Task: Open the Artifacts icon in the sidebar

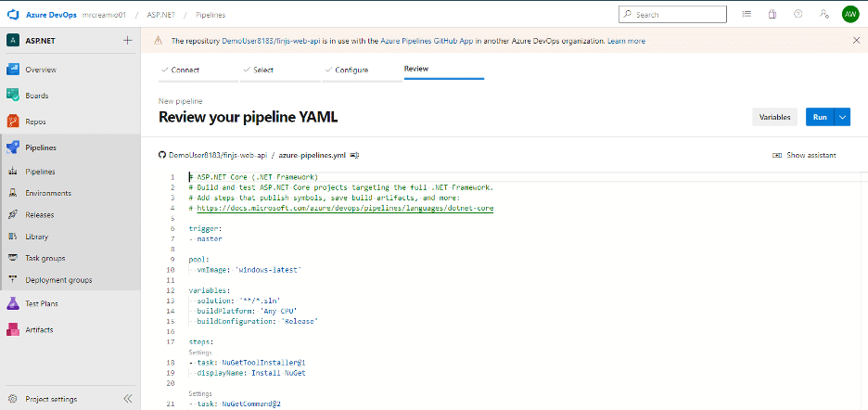Action: pyautogui.click(x=13, y=329)
